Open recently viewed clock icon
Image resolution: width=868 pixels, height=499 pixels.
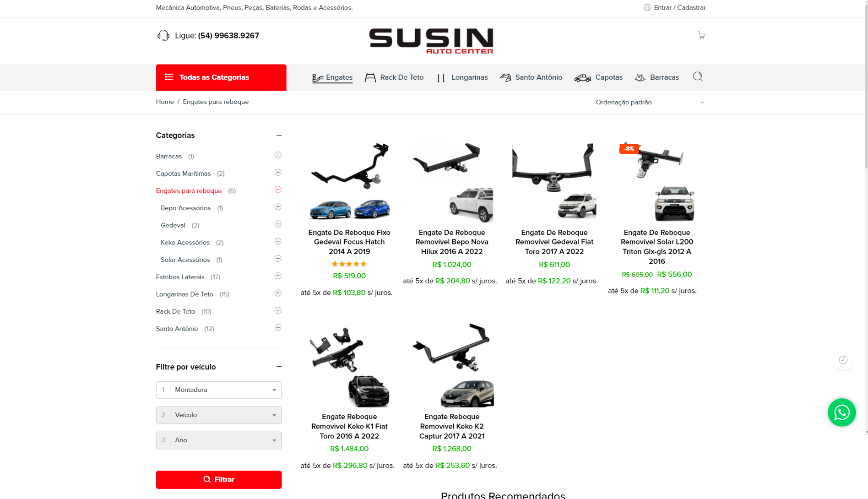(x=843, y=360)
